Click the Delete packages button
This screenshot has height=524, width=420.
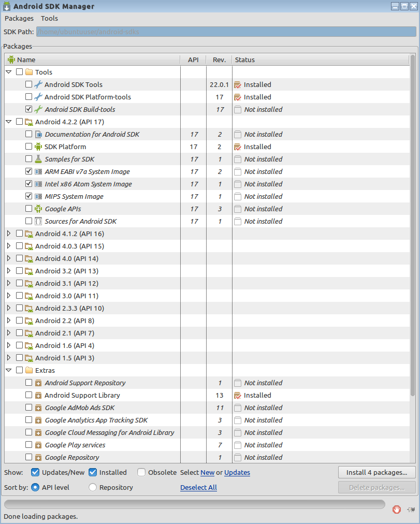(376, 488)
